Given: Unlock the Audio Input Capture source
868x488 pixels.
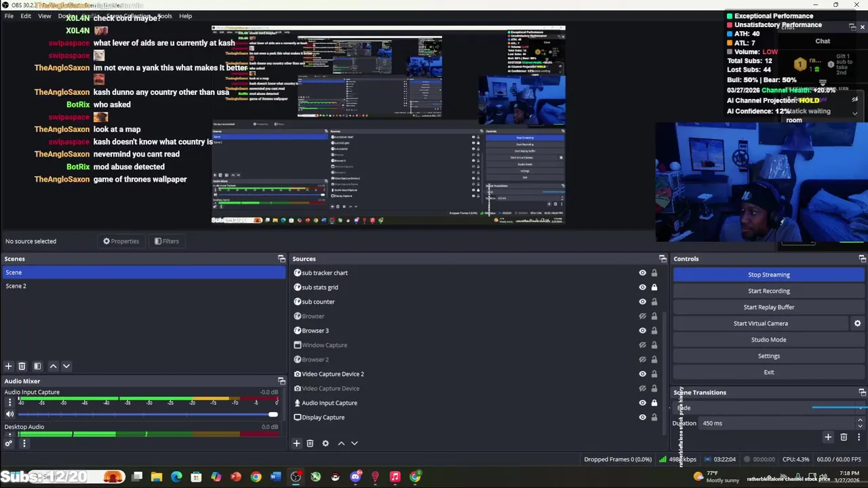Looking at the screenshot, I should click(654, 403).
